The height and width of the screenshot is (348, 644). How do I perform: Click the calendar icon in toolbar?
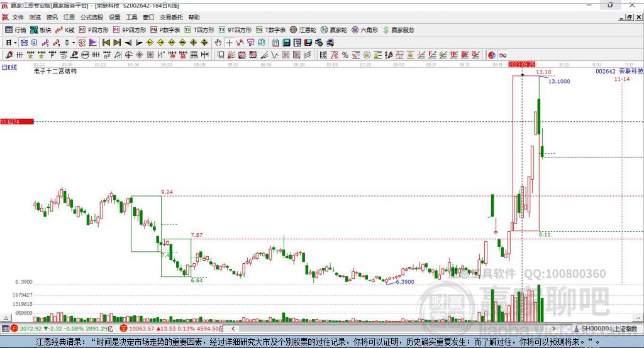point(275,43)
